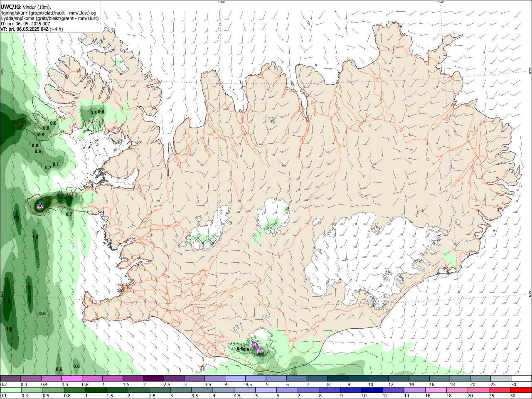Click the 'UWC/IG' title text
This screenshot has width=532, height=399.
pos(10,7)
